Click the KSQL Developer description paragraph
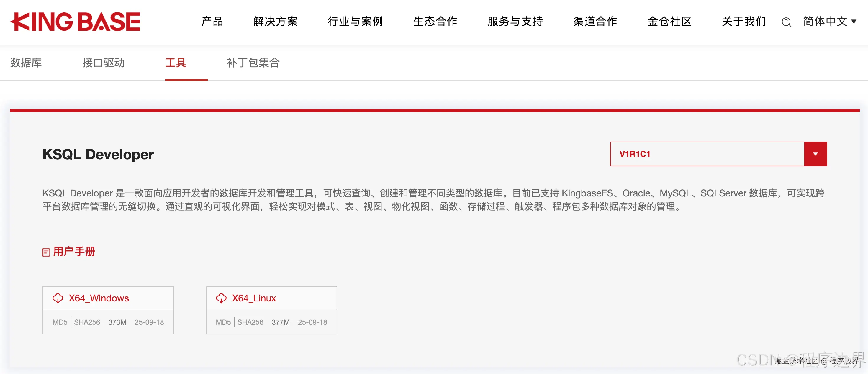Screen dimensions: 868x374 click(x=433, y=200)
